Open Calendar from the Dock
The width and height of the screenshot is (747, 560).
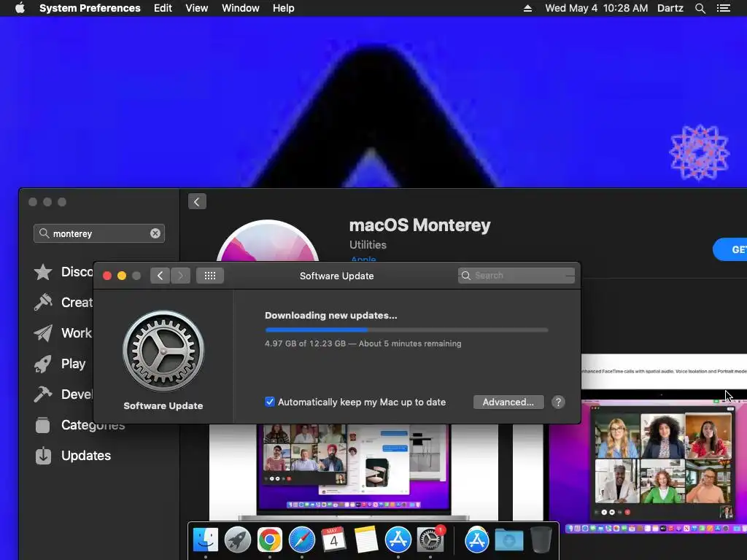333,540
